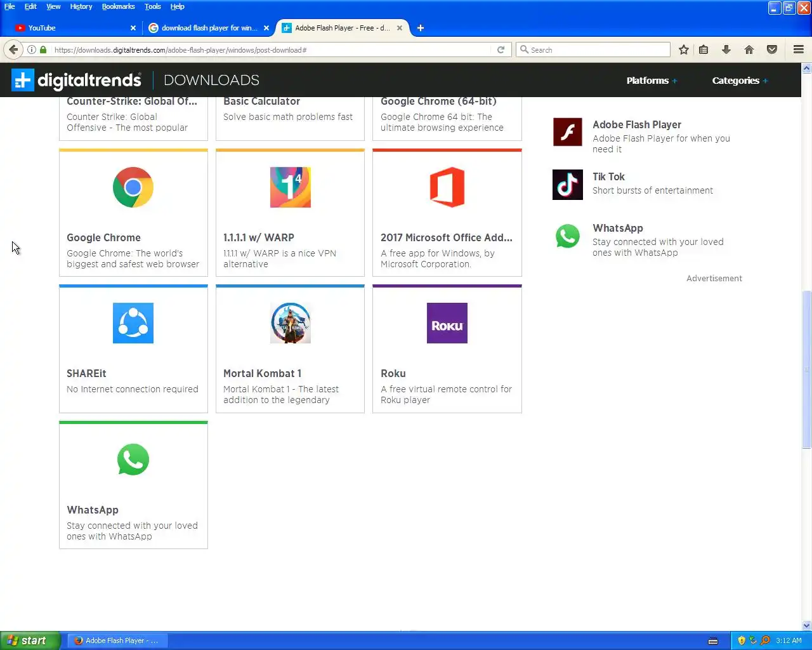Open the Tik Tok sidebar title
Screen dimensions: 812x650
point(608,176)
